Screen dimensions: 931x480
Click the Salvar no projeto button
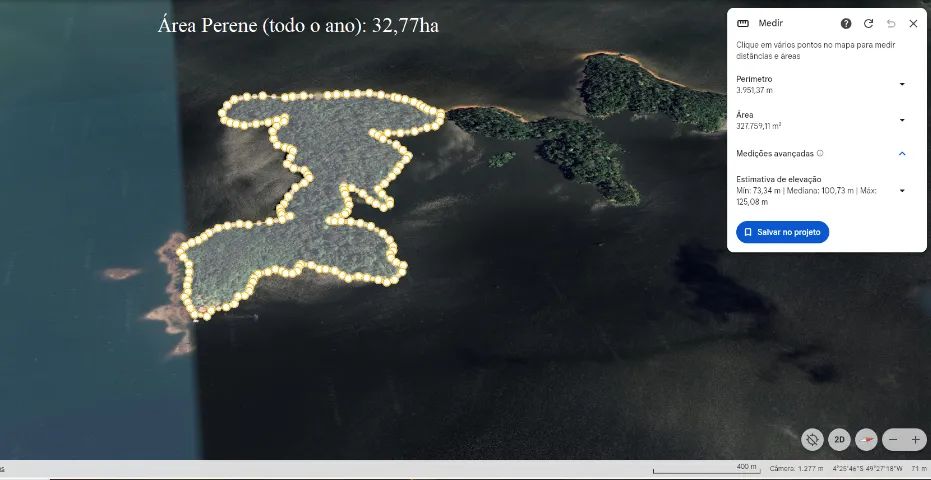(x=782, y=232)
